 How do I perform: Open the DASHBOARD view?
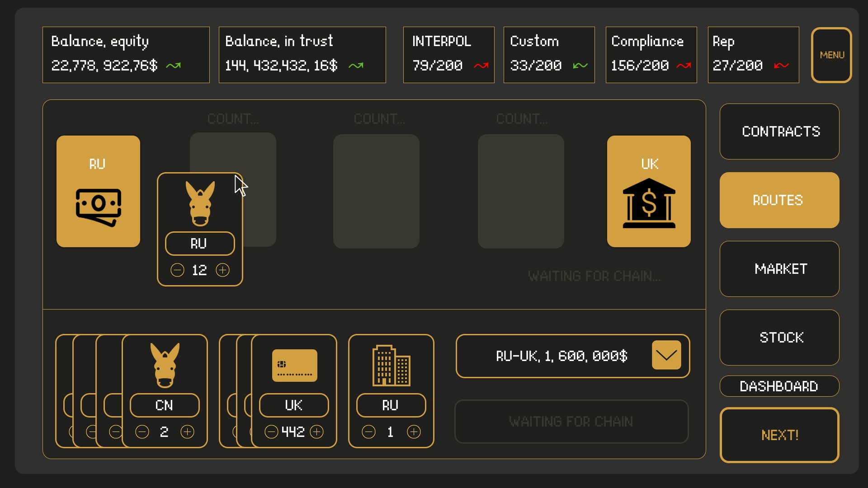click(x=779, y=386)
